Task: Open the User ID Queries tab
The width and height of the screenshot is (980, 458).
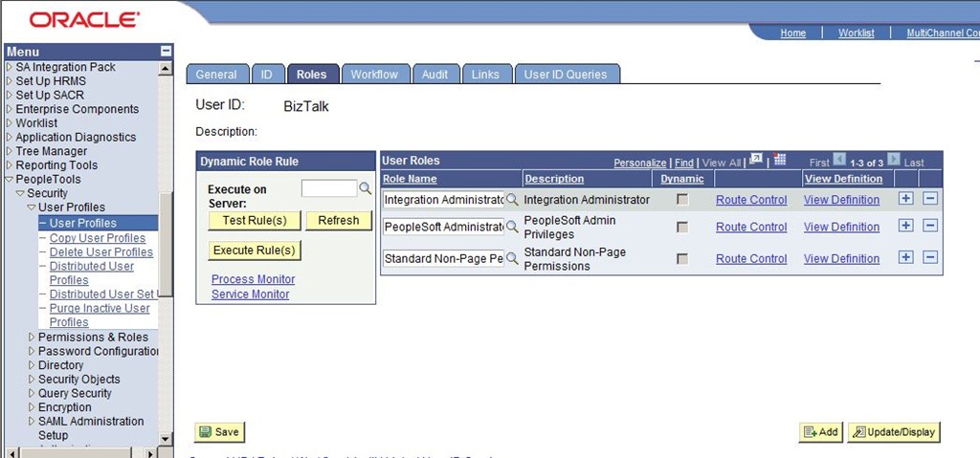Action: [567, 74]
